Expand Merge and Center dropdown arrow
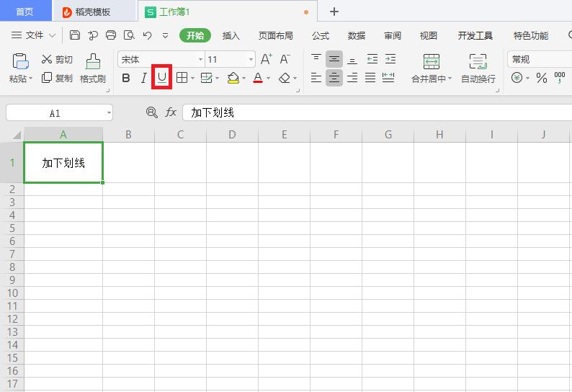 click(450, 78)
